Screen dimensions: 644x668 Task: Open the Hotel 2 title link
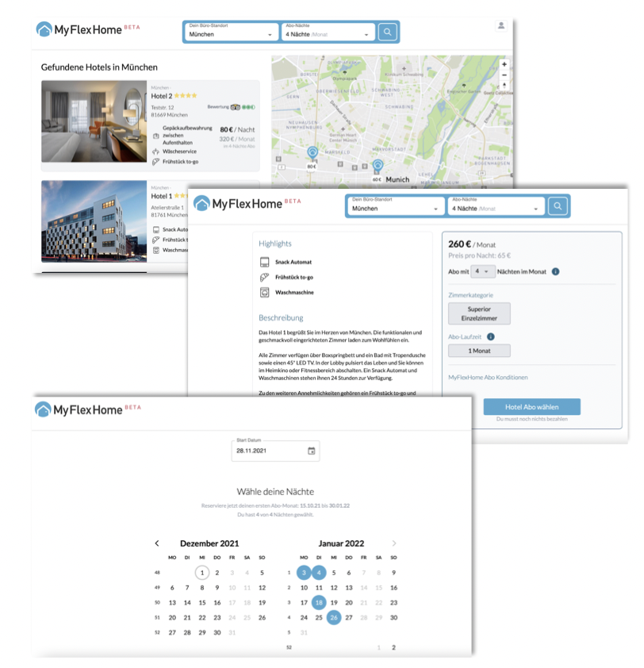coord(162,96)
